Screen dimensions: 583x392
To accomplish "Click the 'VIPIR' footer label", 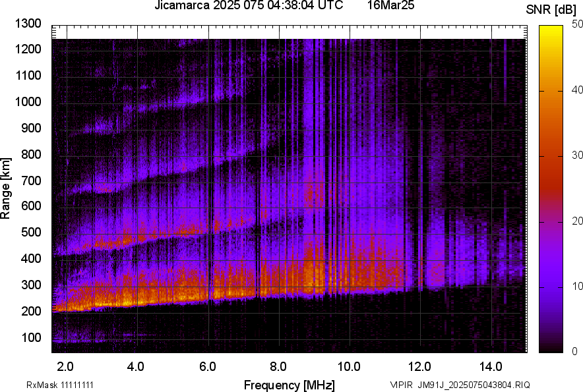I will 401,385.
